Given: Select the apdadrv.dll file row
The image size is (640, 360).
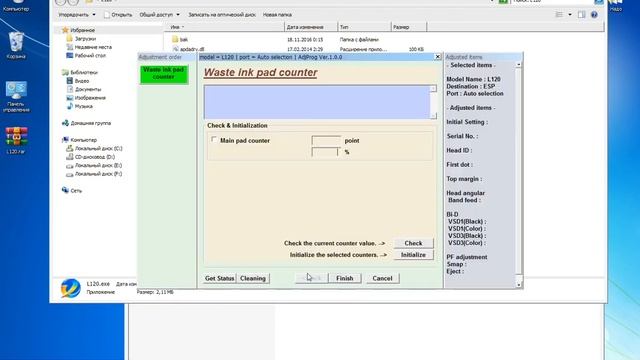Looking at the screenshot, I should click(298, 49).
